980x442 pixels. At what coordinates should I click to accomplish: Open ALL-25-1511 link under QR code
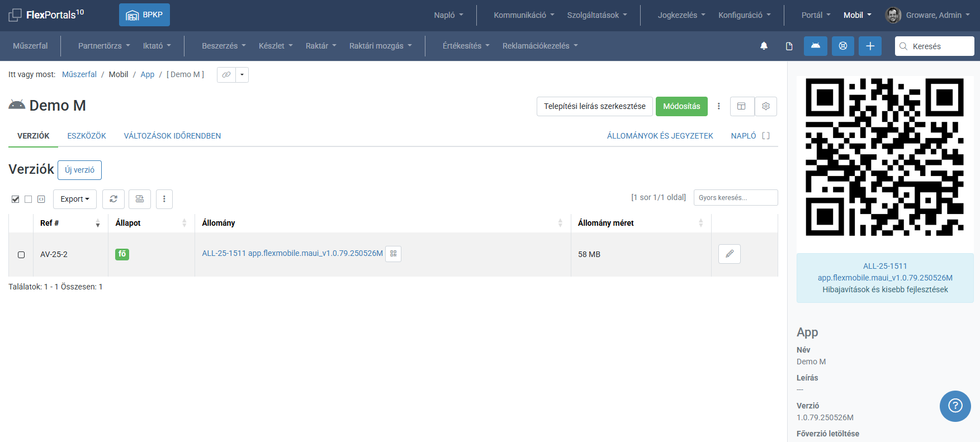pyautogui.click(x=885, y=272)
